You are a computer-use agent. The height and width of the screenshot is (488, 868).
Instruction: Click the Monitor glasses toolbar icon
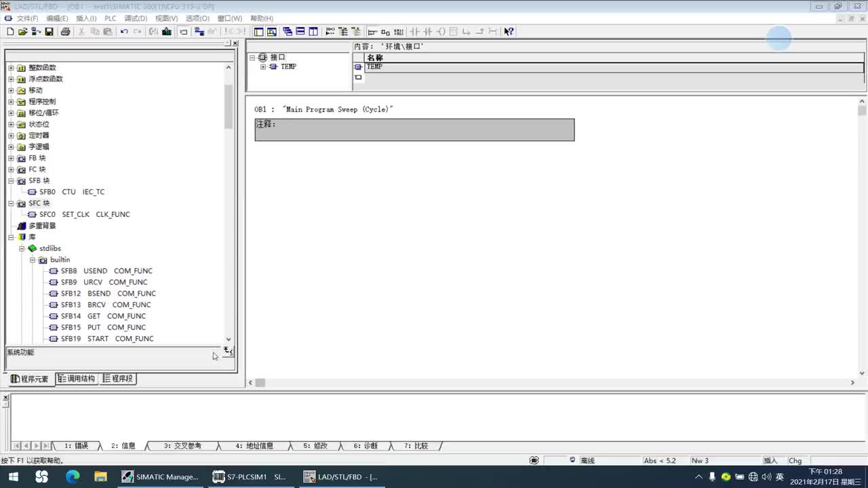[212, 31]
